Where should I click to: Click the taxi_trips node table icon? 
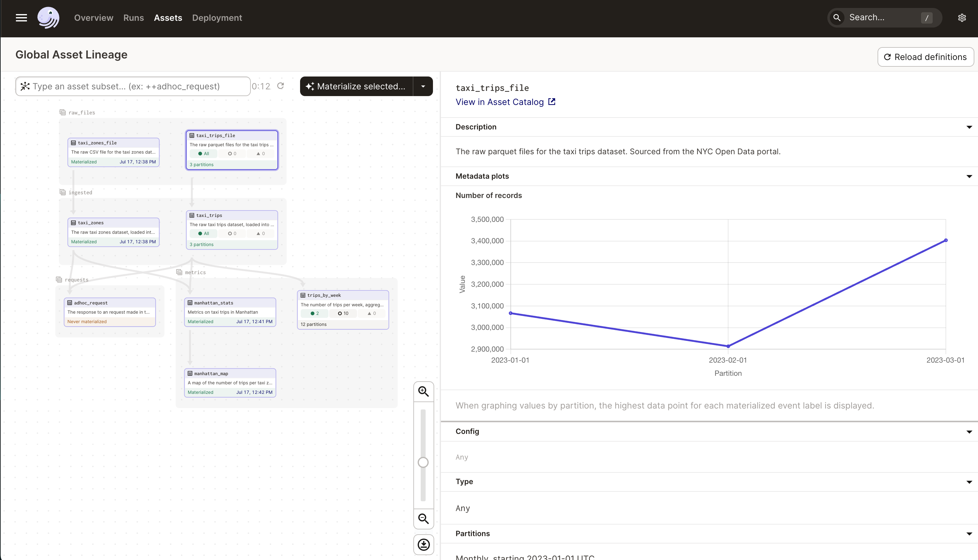(x=192, y=215)
